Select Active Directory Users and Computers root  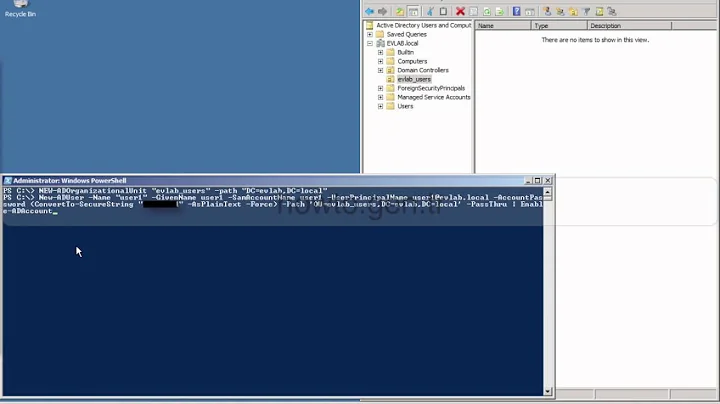[x=423, y=25]
